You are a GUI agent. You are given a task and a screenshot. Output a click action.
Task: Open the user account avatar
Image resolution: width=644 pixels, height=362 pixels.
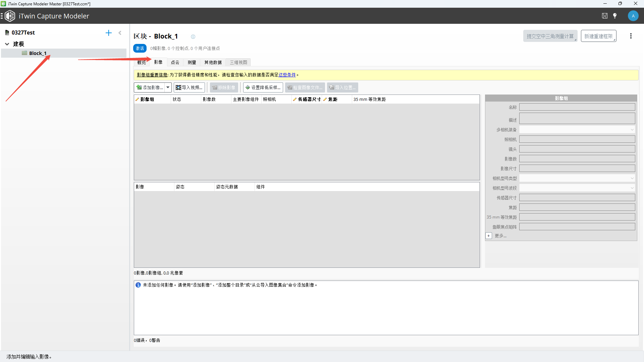pos(633,16)
